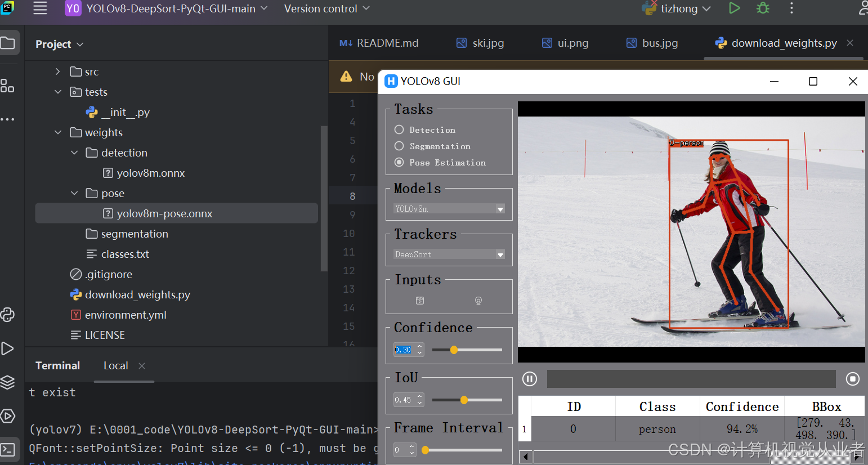868x465 pixels.
Task: Open the YOLOv8m models dropdown
Action: coord(449,208)
